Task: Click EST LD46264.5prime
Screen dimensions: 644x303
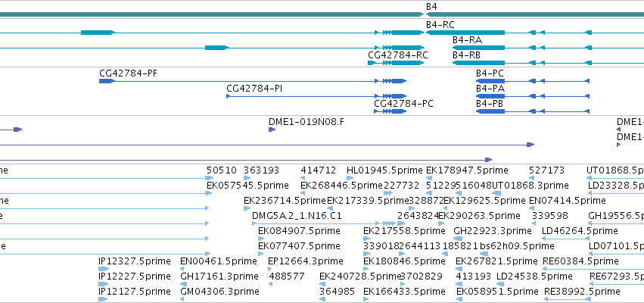Action: (580, 231)
